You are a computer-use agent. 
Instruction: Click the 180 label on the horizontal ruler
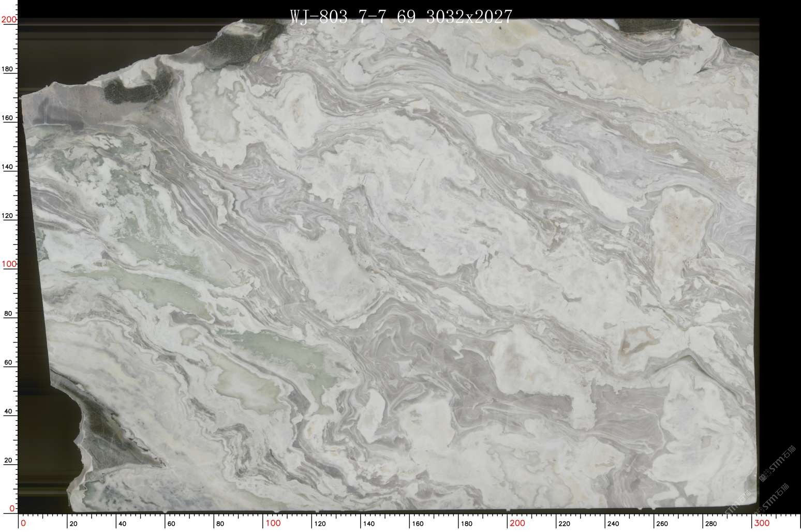coord(466,524)
